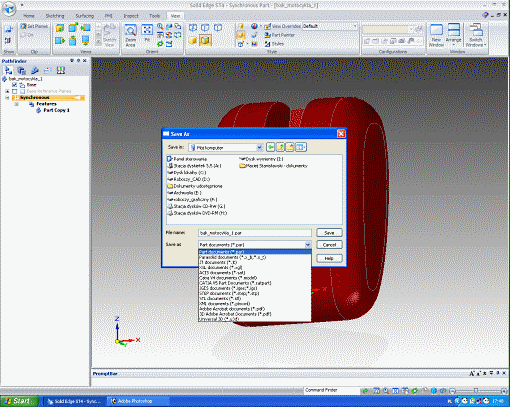Click the Help button in the dialog
The width and height of the screenshot is (510, 407).
(x=329, y=258)
